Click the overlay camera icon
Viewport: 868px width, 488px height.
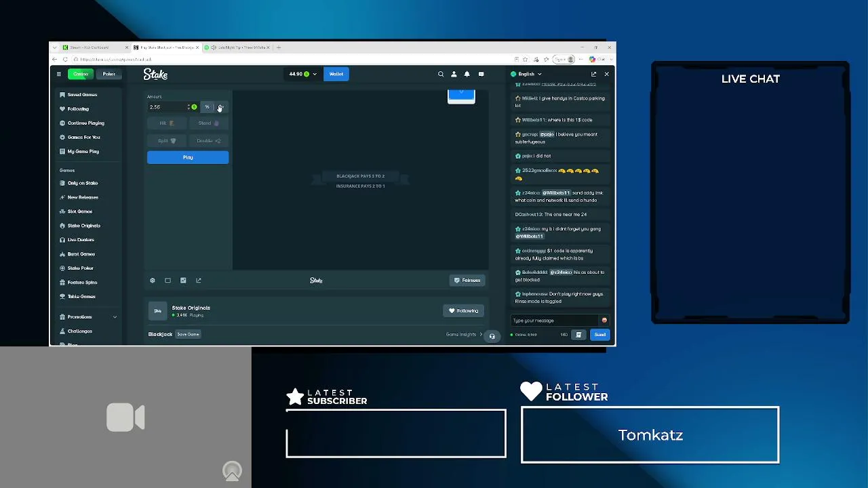click(x=125, y=418)
